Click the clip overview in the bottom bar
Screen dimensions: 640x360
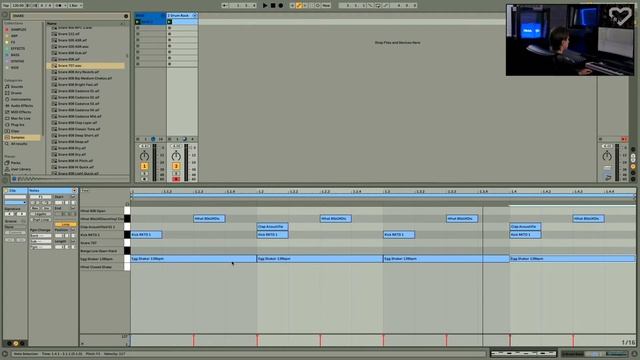tap(524, 353)
